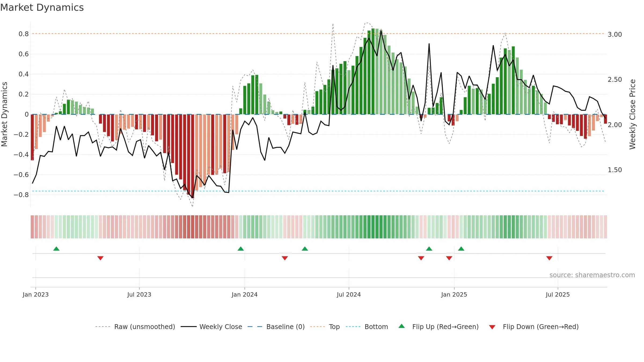The width and height of the screenshot is (644, 362).
Task: Click the Jul 2024 x-axis label
Action: [x=349, y=294]
